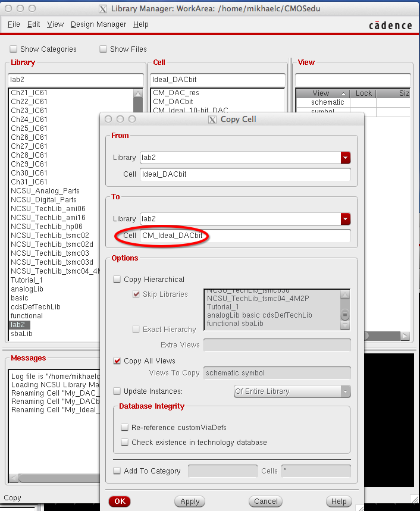The height and width of the screenshot is (511, 420).
Task: Click OK to copy the cell
Action: click(120, 501)
